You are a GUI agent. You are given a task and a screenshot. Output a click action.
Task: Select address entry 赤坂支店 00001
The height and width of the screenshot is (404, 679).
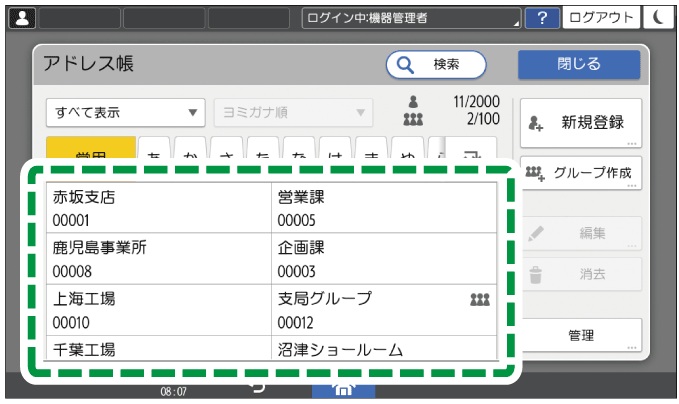point(159,208)
